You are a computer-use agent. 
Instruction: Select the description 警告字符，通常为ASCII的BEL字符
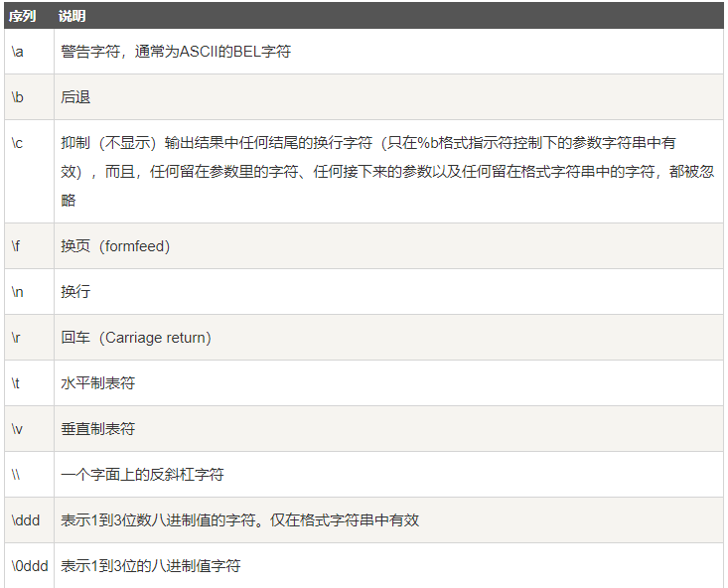(176, 51)
